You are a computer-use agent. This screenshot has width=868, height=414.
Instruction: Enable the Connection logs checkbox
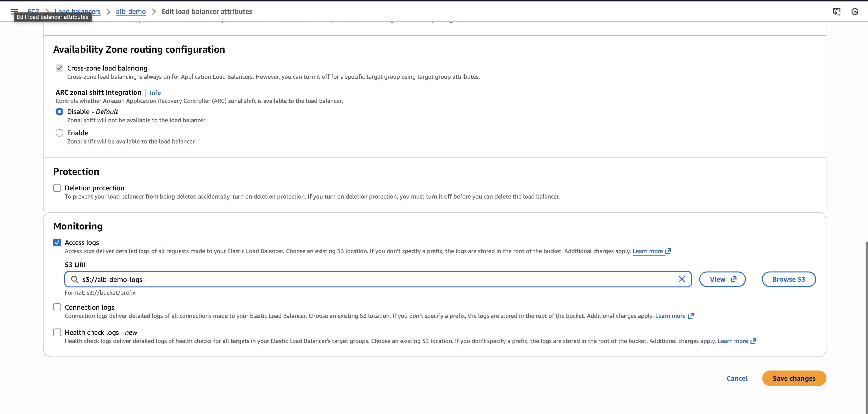click(x=57, y=307)
